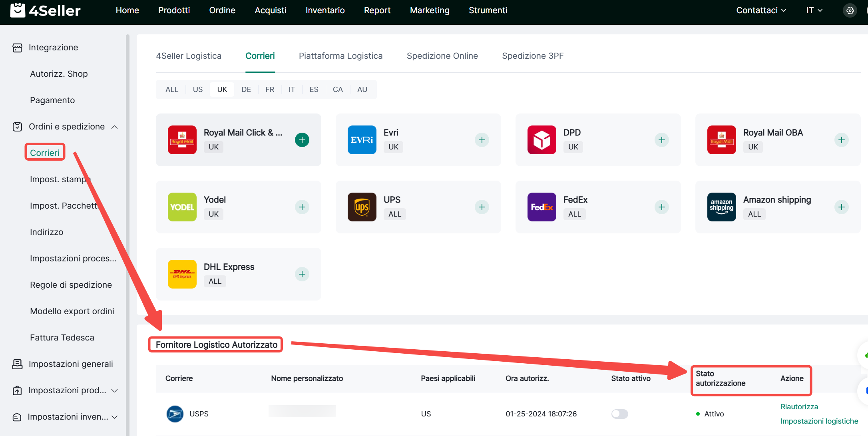
Task: Click the plus icon for Yodel
Action: (x=302, y=207)
